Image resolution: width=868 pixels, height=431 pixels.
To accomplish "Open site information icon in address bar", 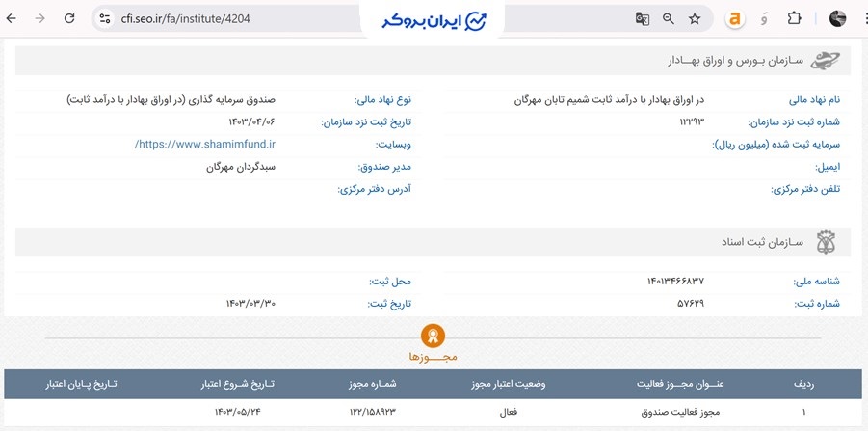I will 105,19.
